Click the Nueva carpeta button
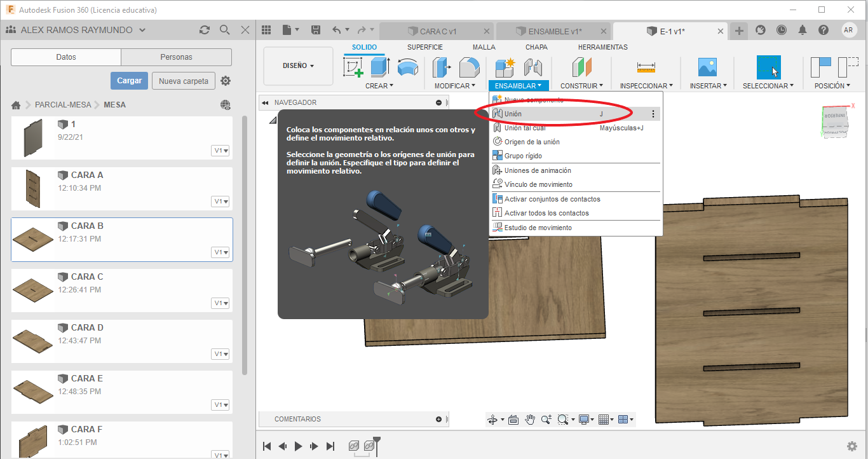868x459 pixels. (x=184, y=81)
